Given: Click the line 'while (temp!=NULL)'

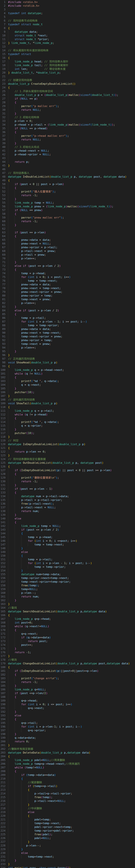Looking at the screenshot, I should point(29,767).
